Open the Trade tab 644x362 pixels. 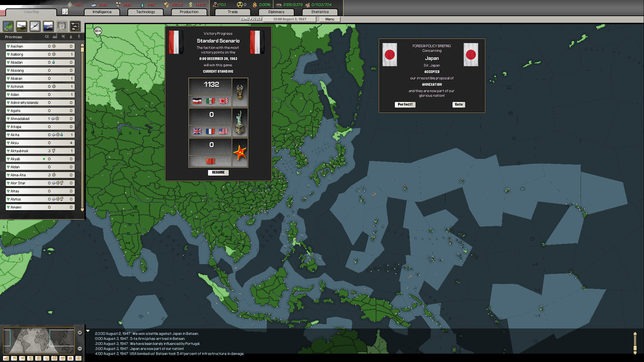tap(232, 12)
